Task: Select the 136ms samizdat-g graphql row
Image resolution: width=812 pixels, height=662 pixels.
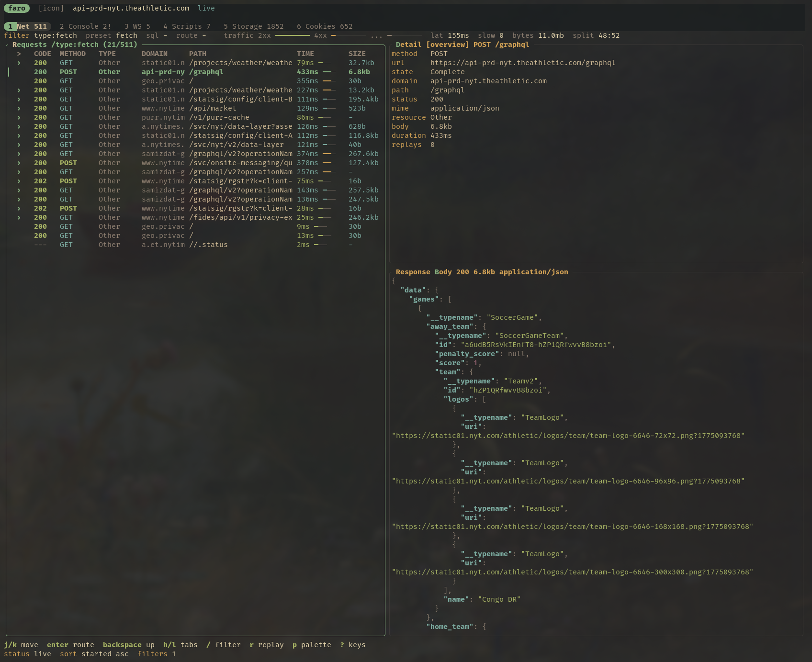Action: (x=196, y=199)
